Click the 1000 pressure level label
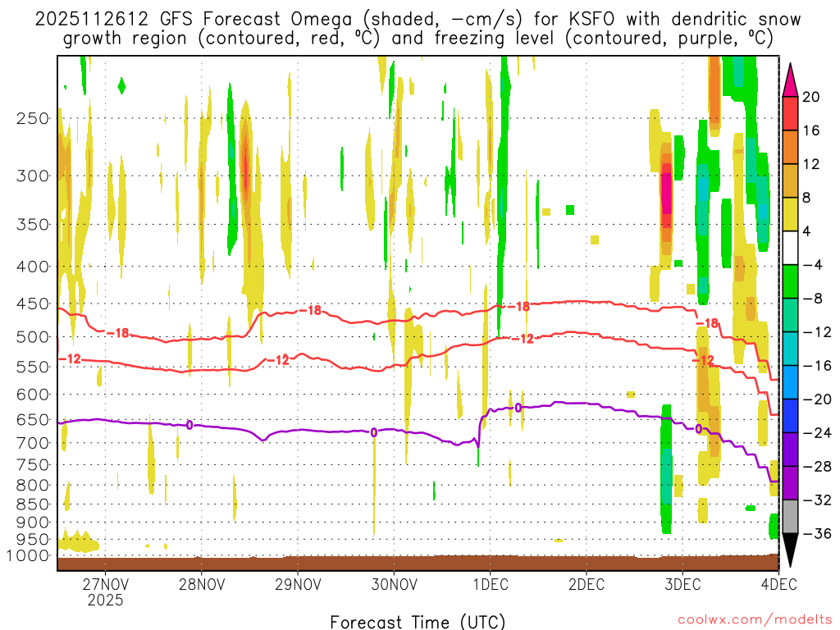 [x=28, y=555]
